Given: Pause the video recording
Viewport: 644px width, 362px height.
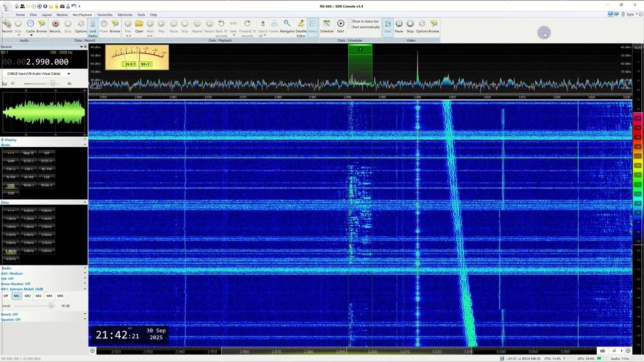Looking at the screenshot, I should 399,26.
